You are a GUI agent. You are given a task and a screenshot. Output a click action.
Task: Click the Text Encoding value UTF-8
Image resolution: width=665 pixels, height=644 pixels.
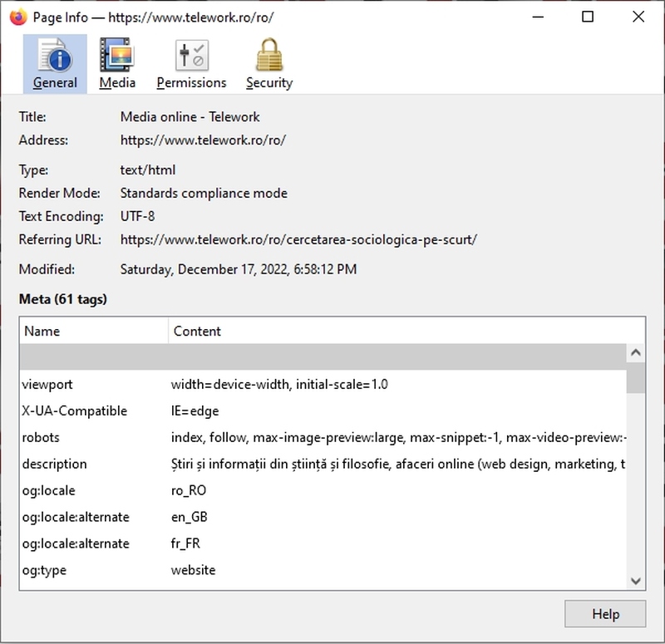point(137,216)
